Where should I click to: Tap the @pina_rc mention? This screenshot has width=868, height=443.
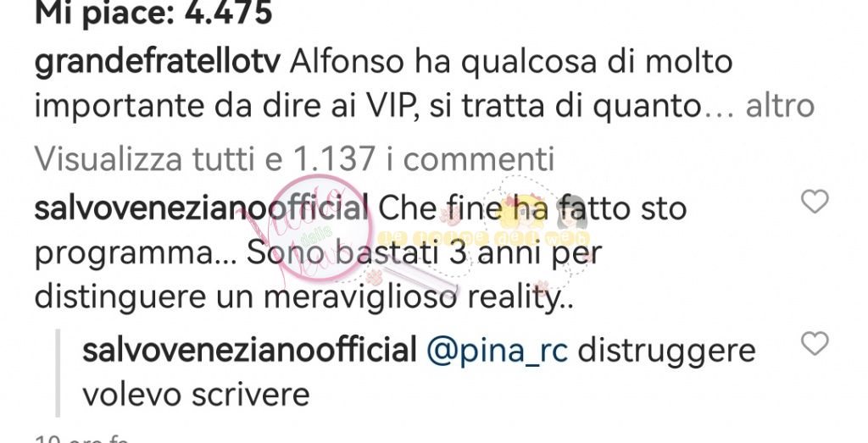pyautogui.click(x=497, y=352)
